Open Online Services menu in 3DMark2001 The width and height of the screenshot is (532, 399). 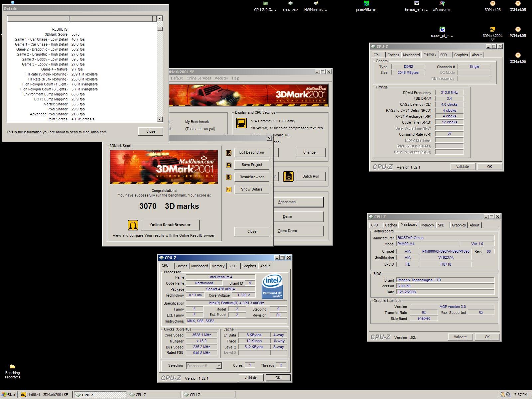(199, 78)
